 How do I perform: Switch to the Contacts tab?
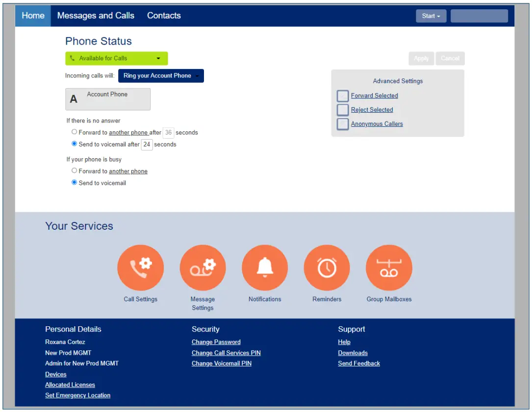click(x=164, y=16)
